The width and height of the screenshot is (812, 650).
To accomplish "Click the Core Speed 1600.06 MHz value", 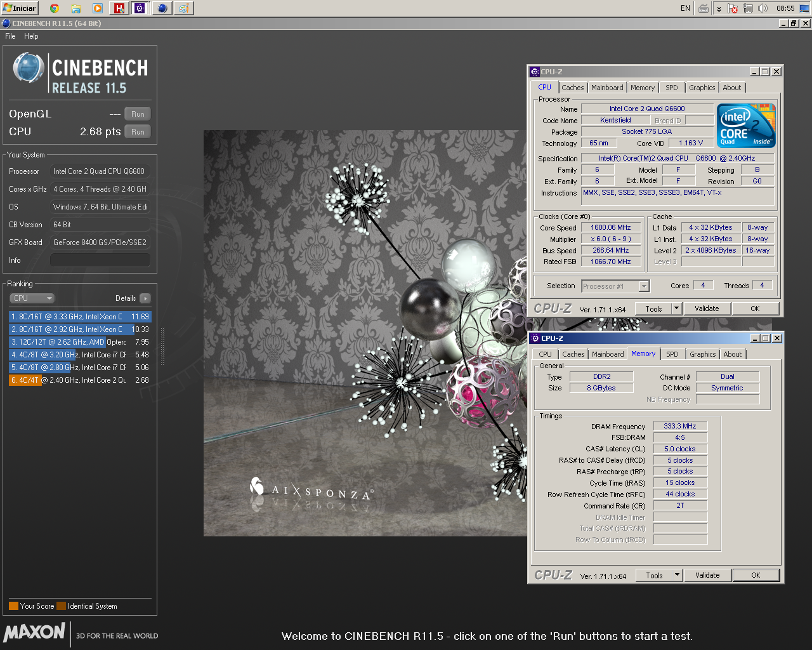I will 611,227.
